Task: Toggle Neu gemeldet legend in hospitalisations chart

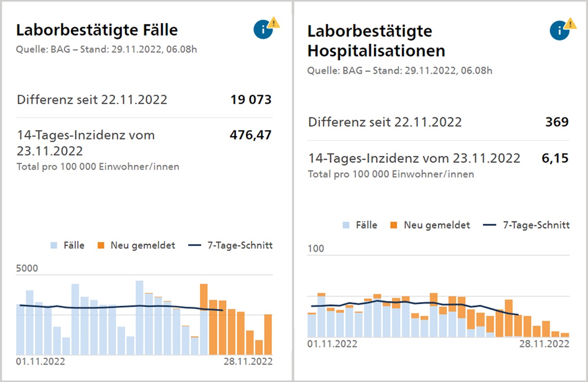Action: click(430, 225)
